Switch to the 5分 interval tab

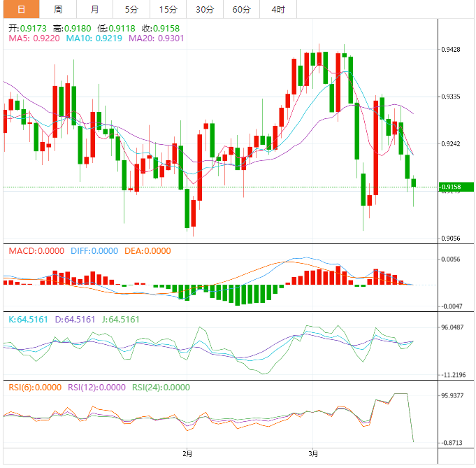click(131, 9)
